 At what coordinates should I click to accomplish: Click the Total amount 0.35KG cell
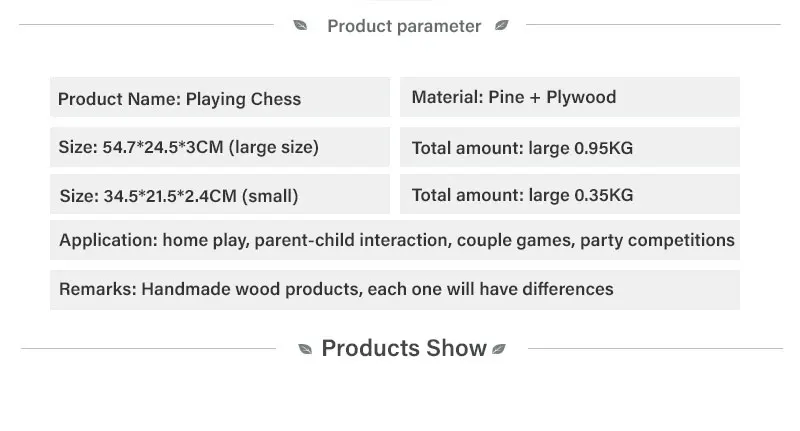click(569, 195)
